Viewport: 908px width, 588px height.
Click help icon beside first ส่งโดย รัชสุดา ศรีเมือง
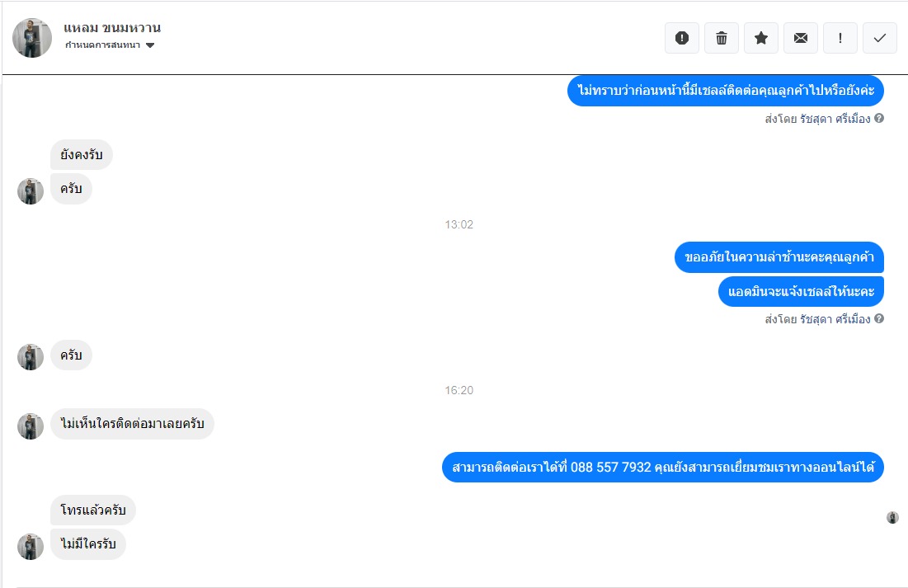[879, 118]
